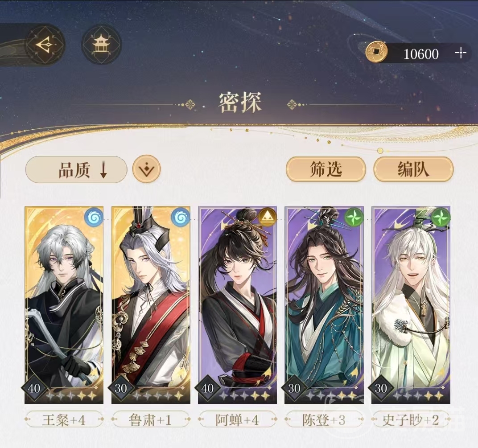Click the level 40 badge on 王粲

pos(34,388)
